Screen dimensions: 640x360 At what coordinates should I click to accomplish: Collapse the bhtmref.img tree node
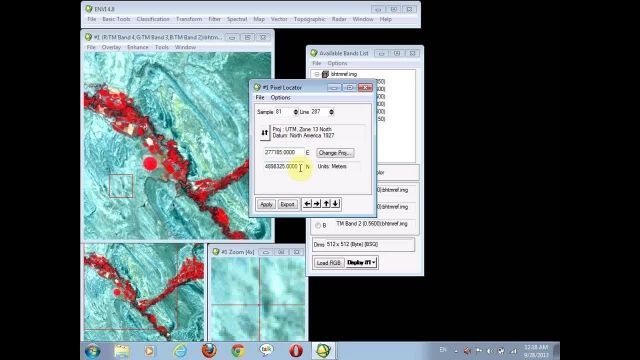(x=317, y=74)
